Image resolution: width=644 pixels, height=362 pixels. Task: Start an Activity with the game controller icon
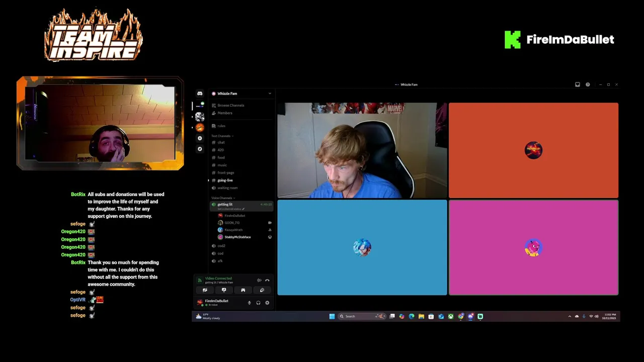coord(243,290)
